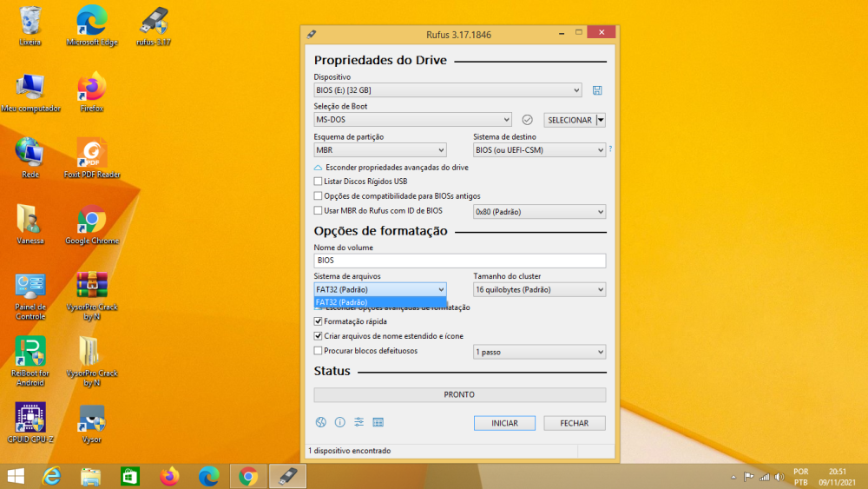Open the Rufus settings sliders icon
The height and width of the screenshot is (489, 868).
pos(358,422)
